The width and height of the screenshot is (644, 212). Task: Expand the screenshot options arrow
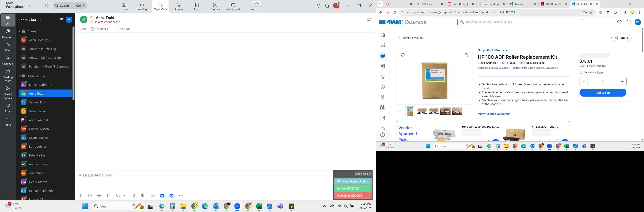point(124,196)
